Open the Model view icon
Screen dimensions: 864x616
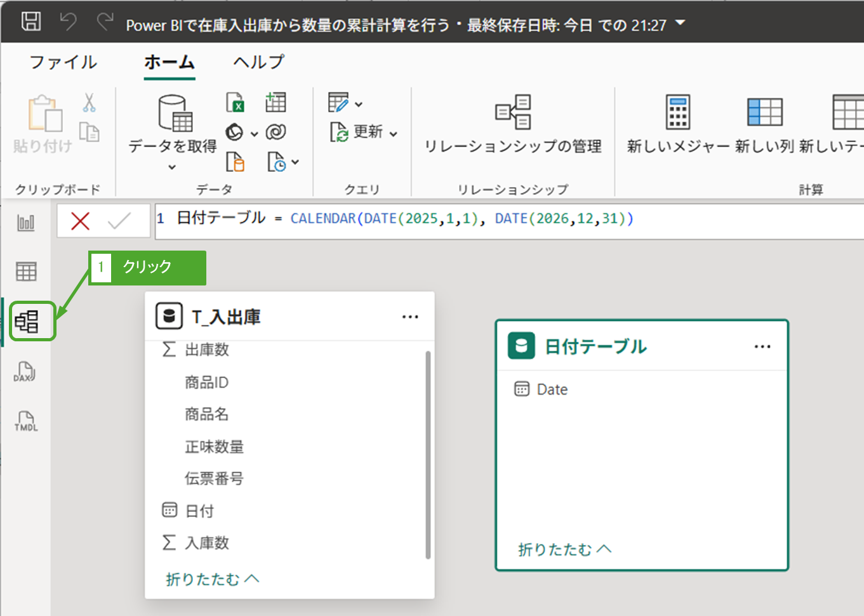[27, 322]
